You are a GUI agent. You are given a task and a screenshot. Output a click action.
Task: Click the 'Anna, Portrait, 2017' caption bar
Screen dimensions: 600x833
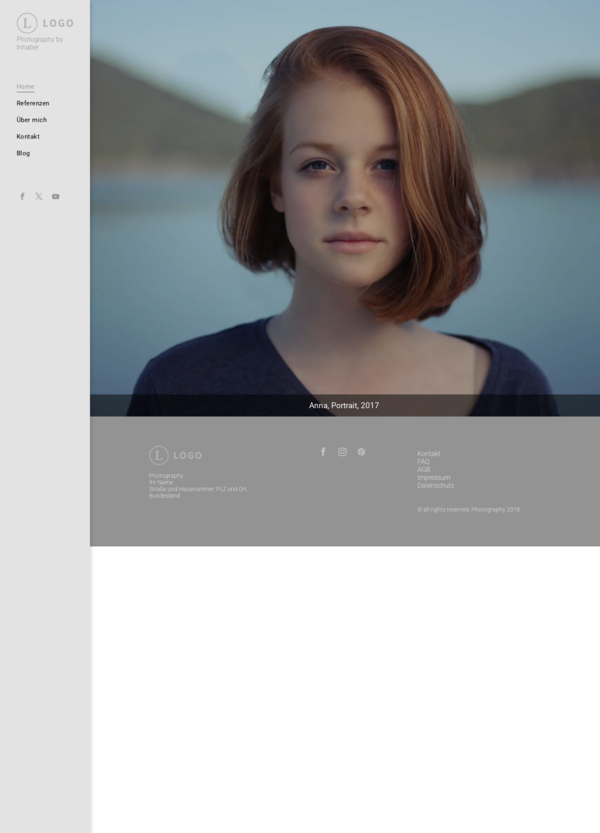(x=345, y=405)
